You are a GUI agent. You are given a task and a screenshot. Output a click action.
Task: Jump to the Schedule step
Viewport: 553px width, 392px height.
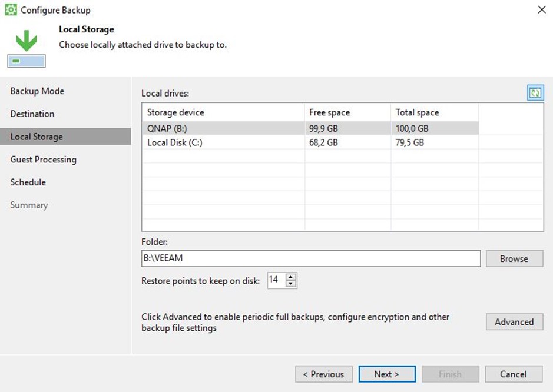coord(28,182)
